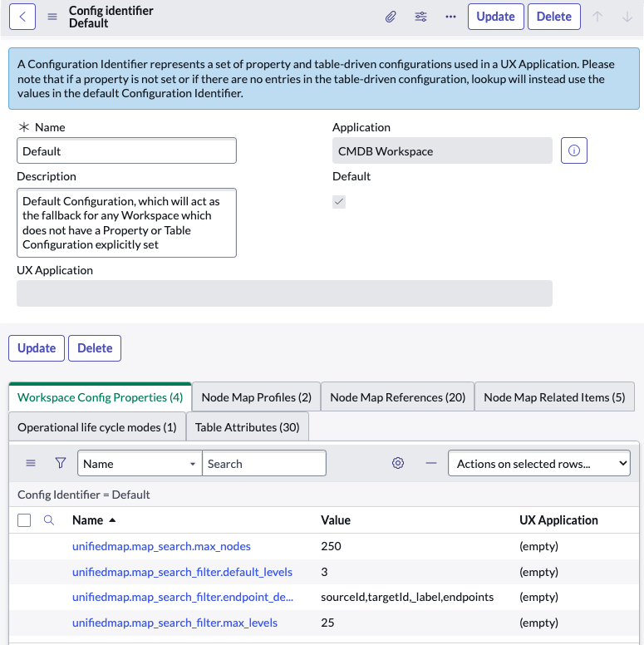Select all rows checkbox in list
Image resolution: width=644 pixels, height=645 pixels.
click(24, 520)
